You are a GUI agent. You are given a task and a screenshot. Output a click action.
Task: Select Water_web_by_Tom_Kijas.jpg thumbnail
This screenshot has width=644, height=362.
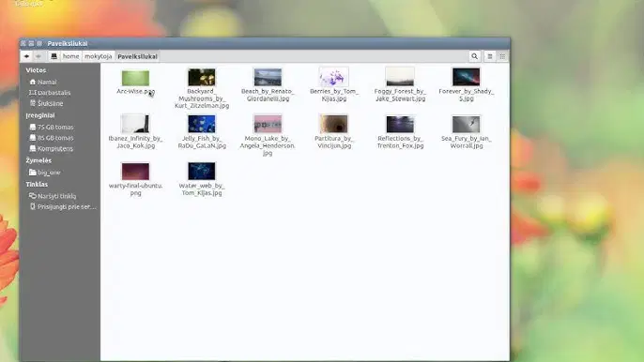202,172
